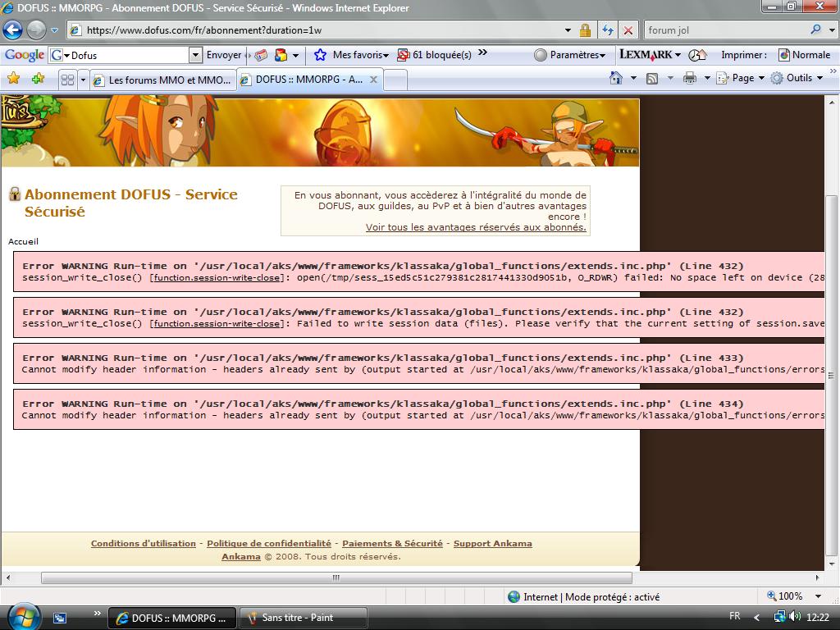Expand the Google toolbar overflow chevron
Viewport: 840px width, 630px height.
pos(482,52)
